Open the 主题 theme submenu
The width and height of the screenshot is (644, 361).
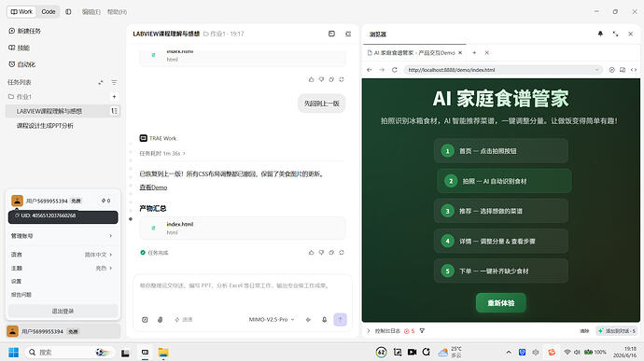pos(62,268)
